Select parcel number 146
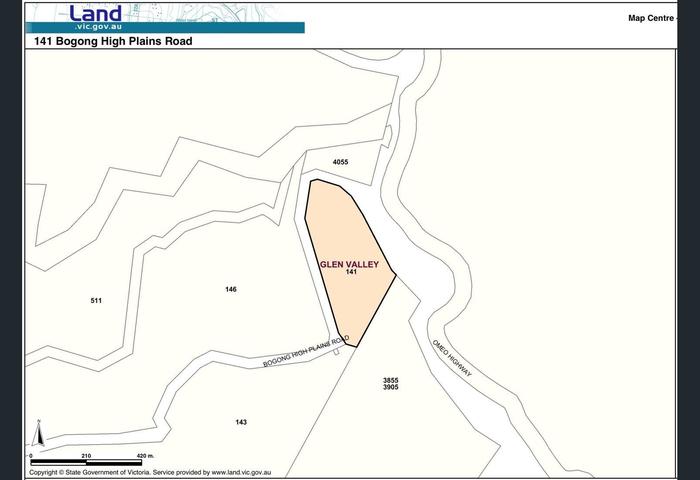The width and height of the screenshot is (700, 480). 231,289
